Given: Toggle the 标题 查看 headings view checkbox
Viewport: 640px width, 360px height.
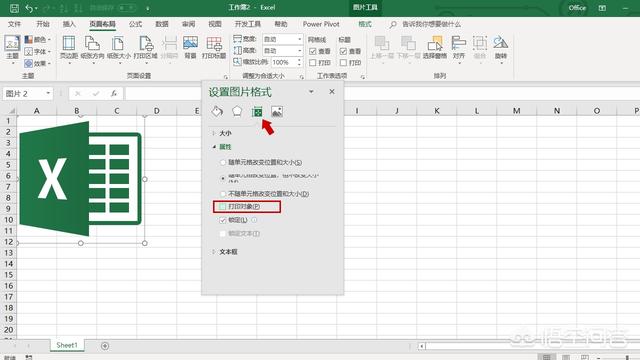Looking at the screenshot, I should [343, 51].
